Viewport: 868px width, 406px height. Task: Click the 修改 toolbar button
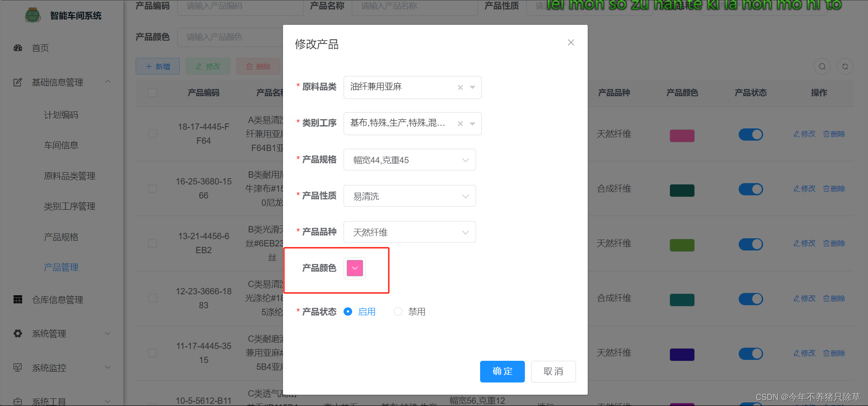point(208,66)
